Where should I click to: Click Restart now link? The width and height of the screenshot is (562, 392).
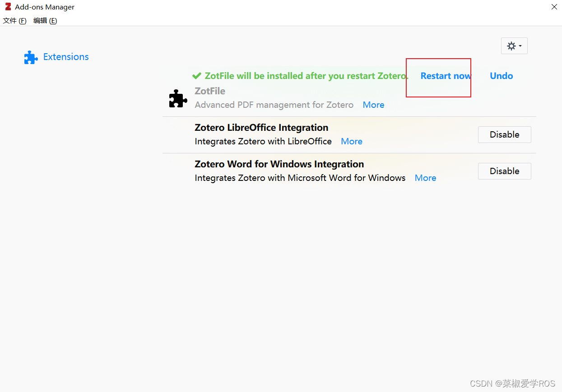446,76
